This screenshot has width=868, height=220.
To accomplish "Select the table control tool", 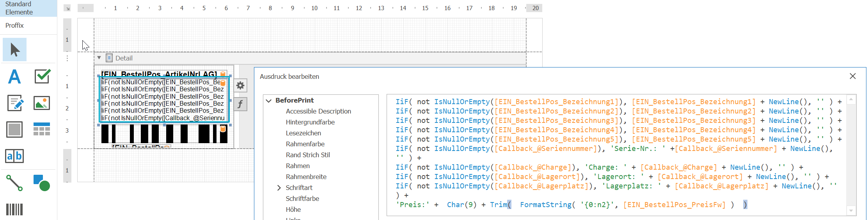I will pyautogui.click(x=42, y=130).
